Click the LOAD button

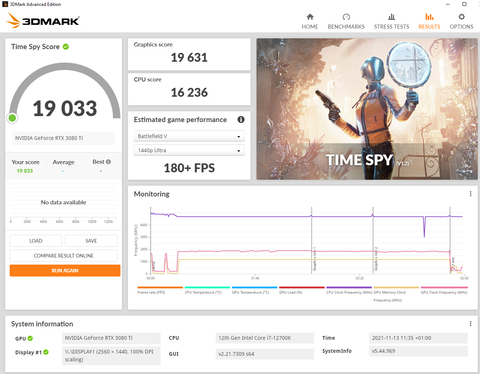click(36, 241)
